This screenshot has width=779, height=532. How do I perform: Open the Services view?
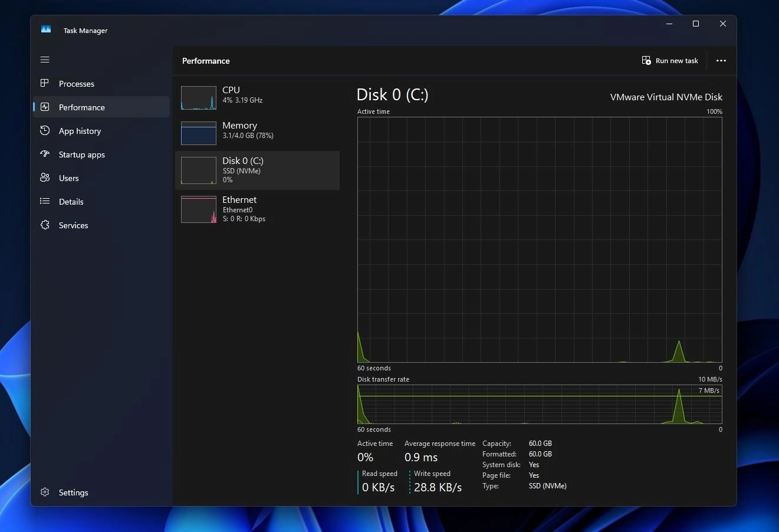pyautogui.click(x=73, y=225)
